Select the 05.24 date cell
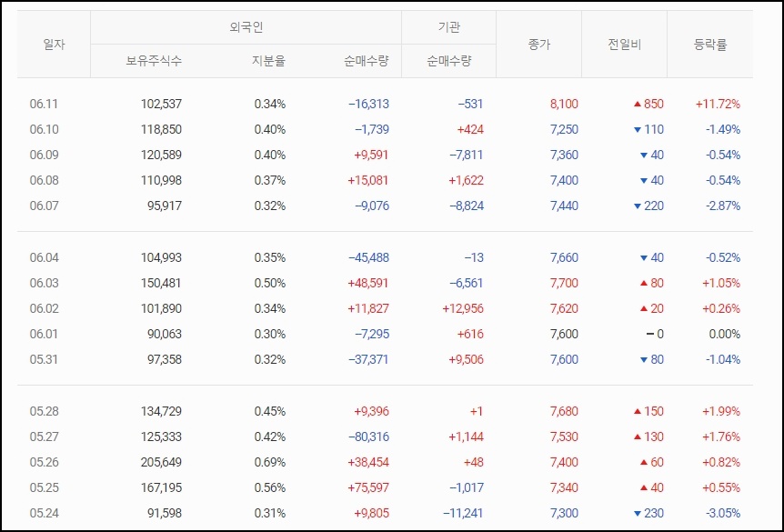The height and width of the screenshot is (532, 784). click(44, 513)
